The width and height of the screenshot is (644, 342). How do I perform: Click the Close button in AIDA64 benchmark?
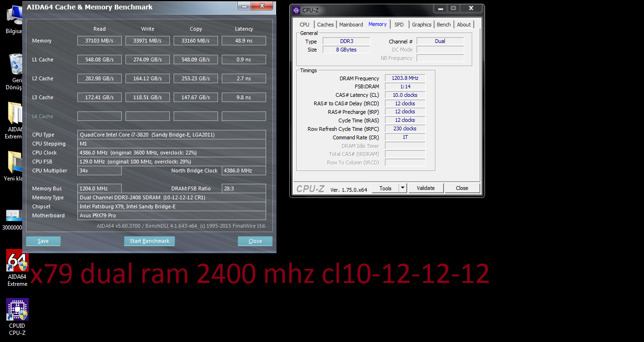click(255, 241)
